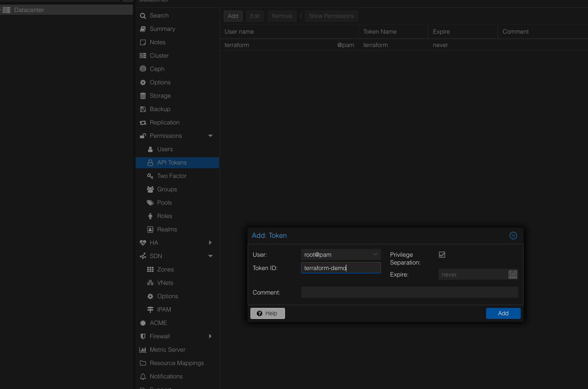The image size is (588, 389).
Task: Click the Comment input field
Action: [409, 292]
